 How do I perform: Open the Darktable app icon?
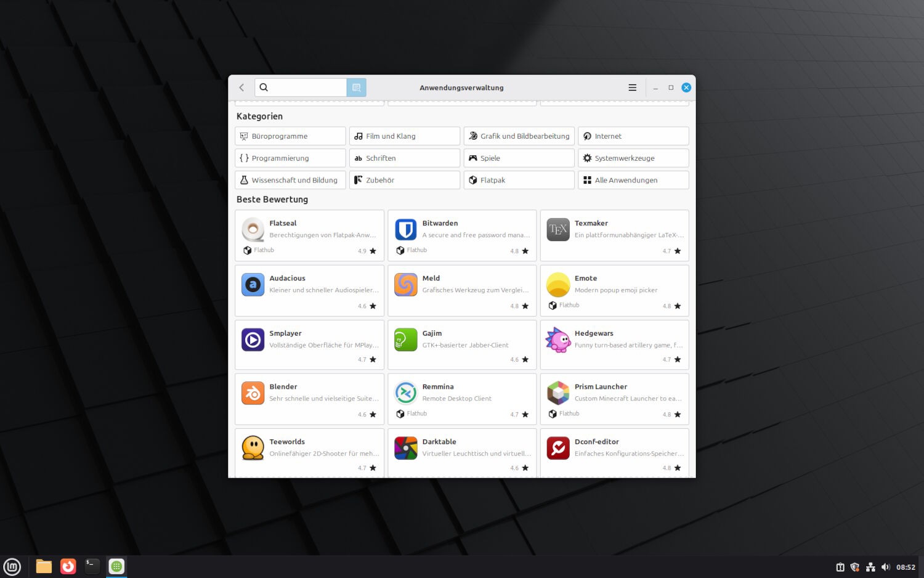(x=405, y=448)
